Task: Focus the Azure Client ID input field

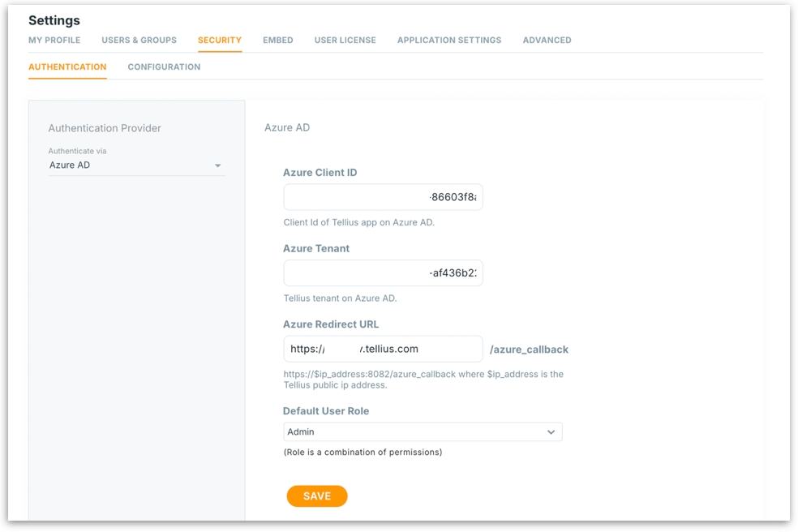Action: 383,197
